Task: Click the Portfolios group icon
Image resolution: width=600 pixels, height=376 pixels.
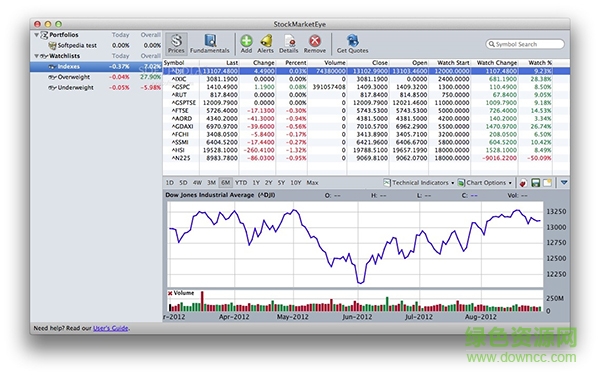Action: (x=44, y=35)
